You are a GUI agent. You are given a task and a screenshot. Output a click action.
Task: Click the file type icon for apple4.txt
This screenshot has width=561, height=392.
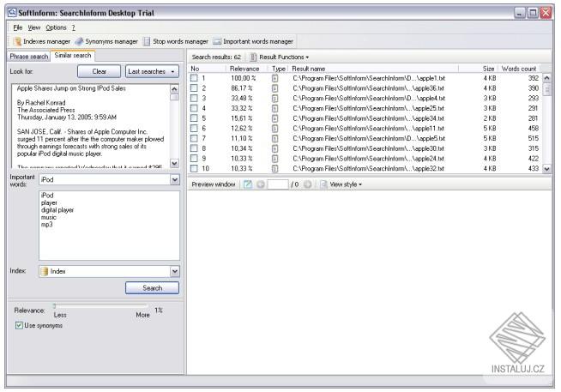coord(274,99)
